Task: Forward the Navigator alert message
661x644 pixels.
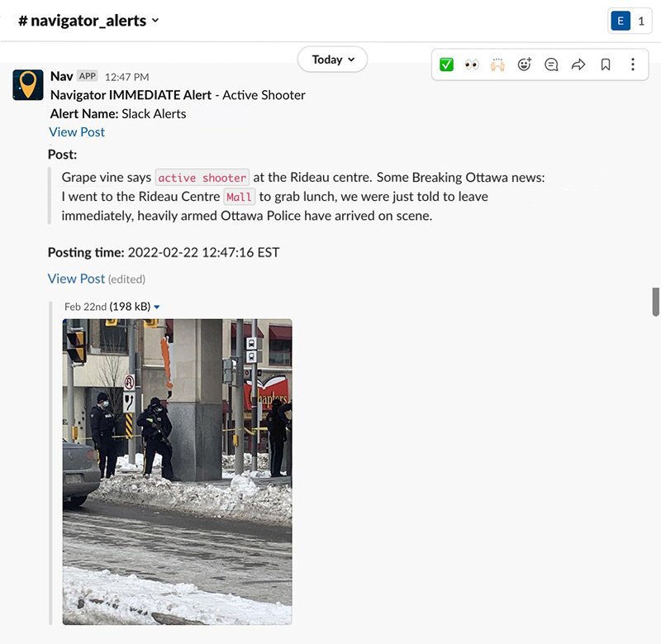Action: tap(578, 64)
